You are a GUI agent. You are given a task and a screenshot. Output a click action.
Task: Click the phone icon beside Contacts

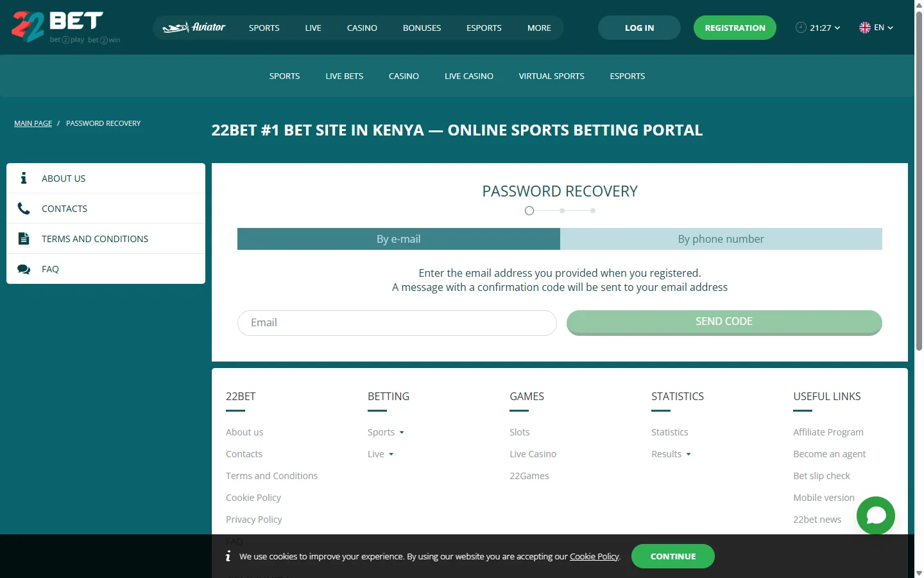[x=24, y=208]
